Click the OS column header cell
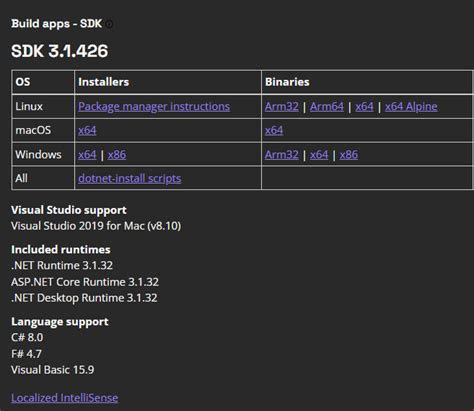The image size is (474, 411). 43,82
